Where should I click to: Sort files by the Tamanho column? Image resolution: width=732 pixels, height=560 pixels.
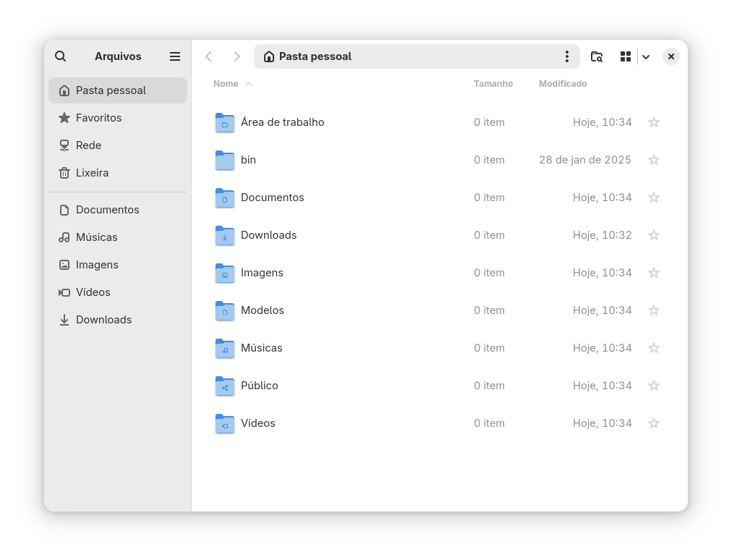coord(493,83)
